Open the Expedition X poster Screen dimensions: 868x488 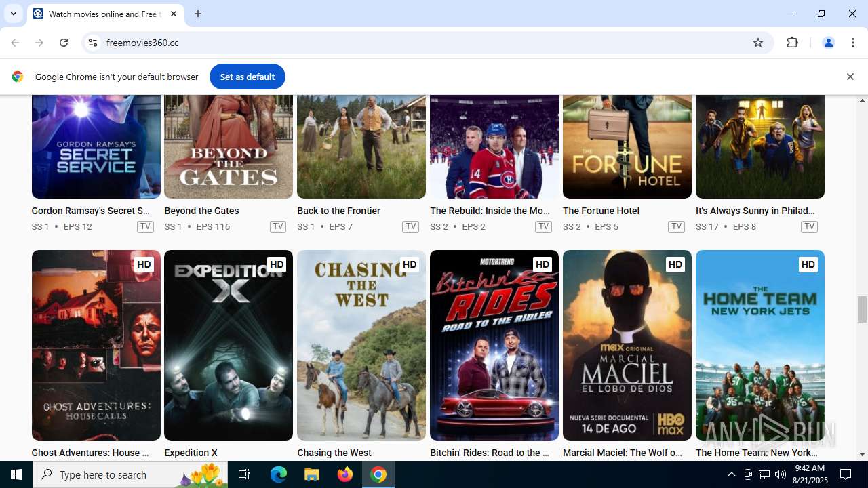(229, 346)
